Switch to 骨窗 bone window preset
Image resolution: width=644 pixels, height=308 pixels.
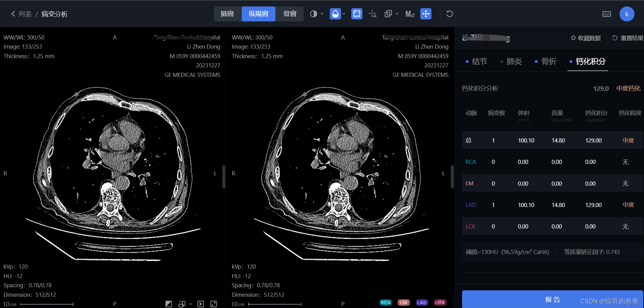[290, 14]
